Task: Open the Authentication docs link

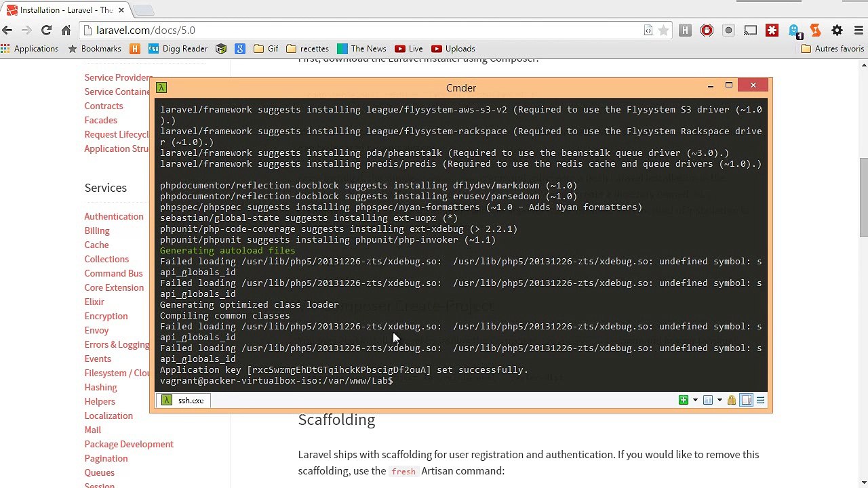Action: click(x=114, y=217)
